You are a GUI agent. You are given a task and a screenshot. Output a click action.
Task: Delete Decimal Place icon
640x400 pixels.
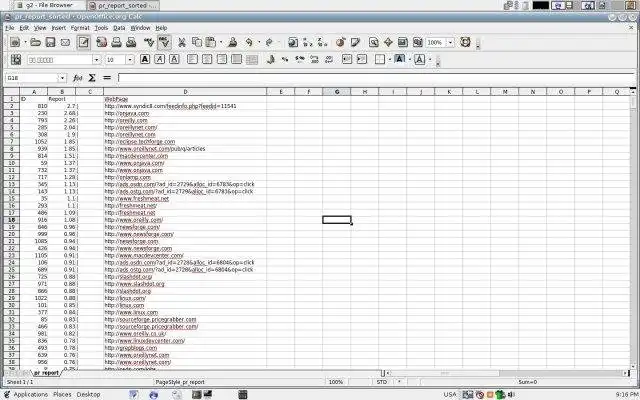click(329, 60)
